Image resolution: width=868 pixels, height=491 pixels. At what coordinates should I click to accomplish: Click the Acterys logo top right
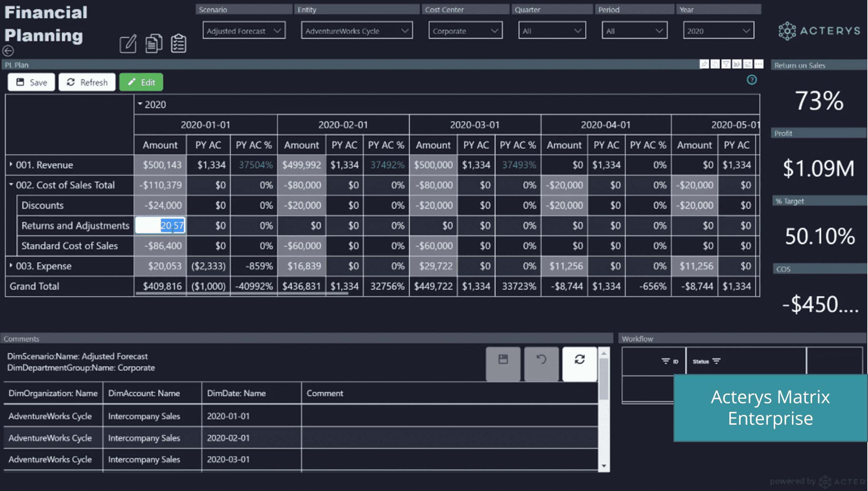[819, 31]
